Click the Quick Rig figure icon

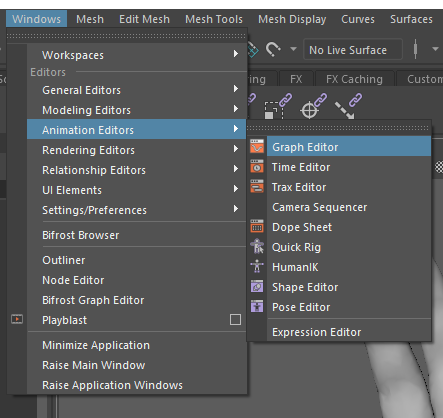pyautogui.click(x=257, y=247)
